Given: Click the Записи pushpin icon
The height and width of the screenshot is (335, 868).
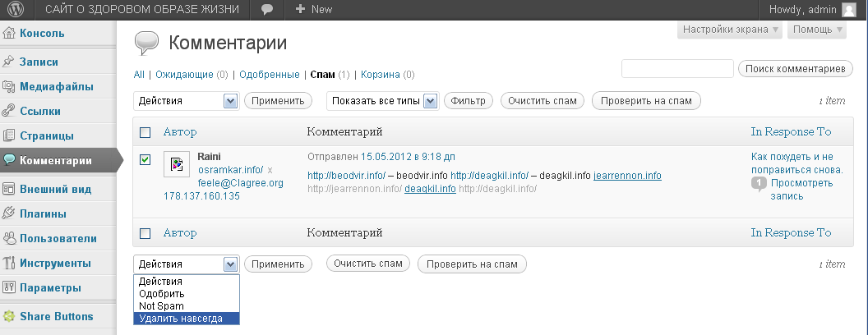Looking at the screenshot, I should point(9,62).
